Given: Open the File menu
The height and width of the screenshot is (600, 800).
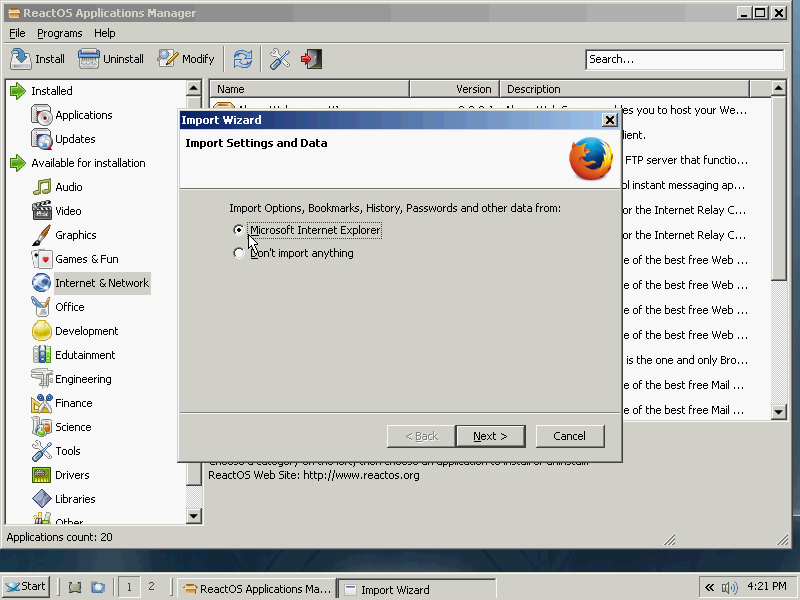Looking at the screenshot, I should [x=17, y=33].
